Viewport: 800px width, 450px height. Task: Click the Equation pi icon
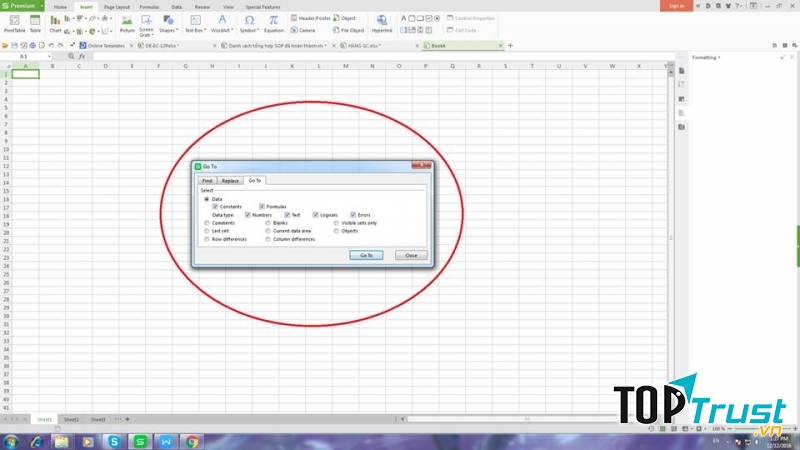(273, 21)
